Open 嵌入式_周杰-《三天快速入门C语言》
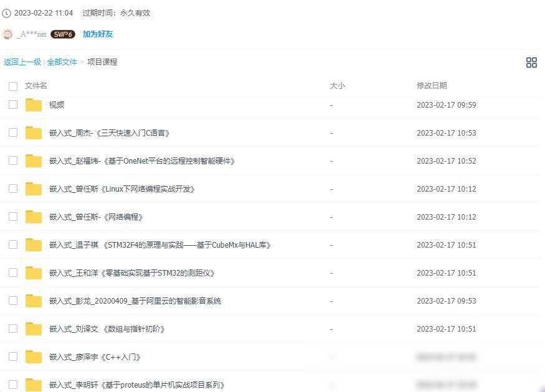 109,133
